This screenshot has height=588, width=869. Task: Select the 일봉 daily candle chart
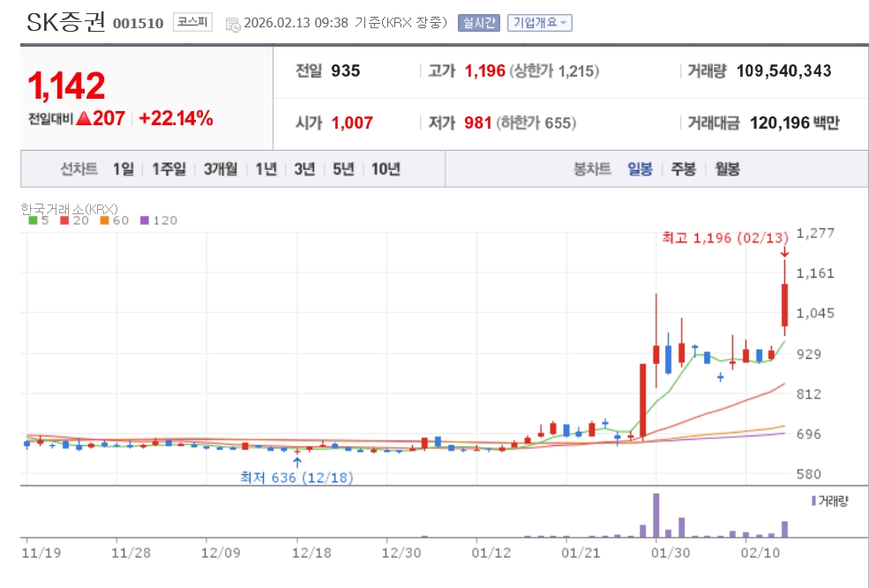[640, 169]
